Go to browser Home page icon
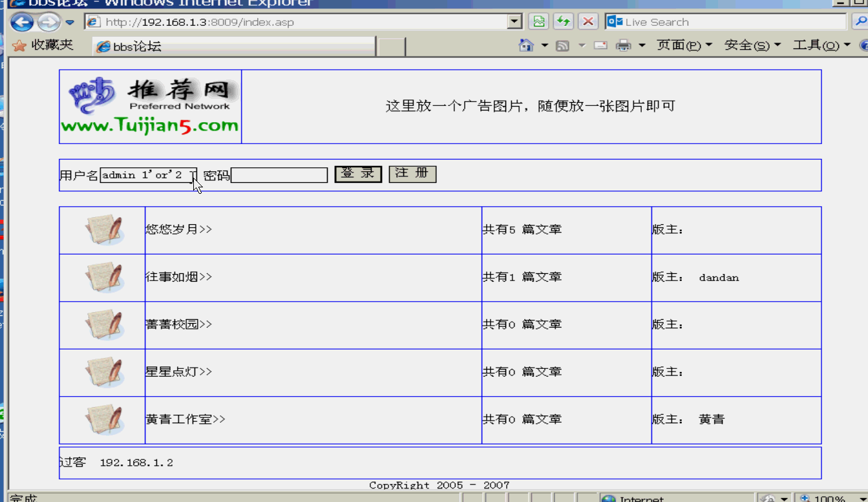The height and width of the screenshot is (502, 868). click(527, 46)
